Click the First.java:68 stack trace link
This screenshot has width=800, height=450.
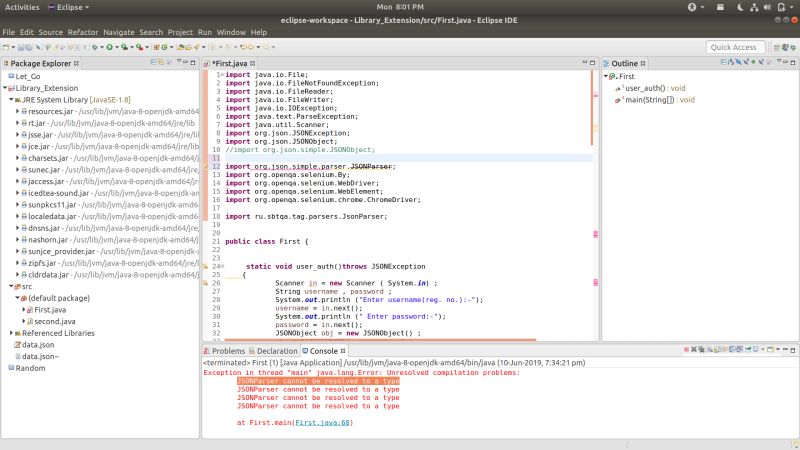(322, 422)
